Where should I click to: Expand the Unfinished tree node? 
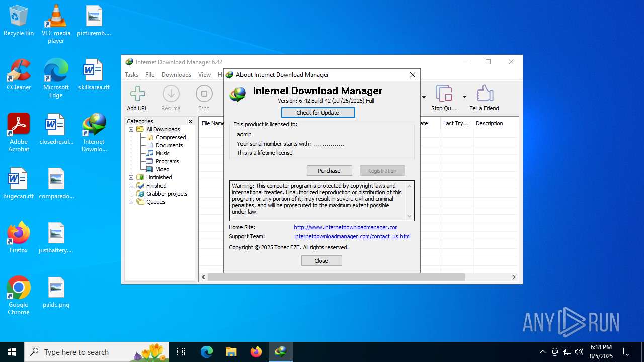tap(131, 177)
